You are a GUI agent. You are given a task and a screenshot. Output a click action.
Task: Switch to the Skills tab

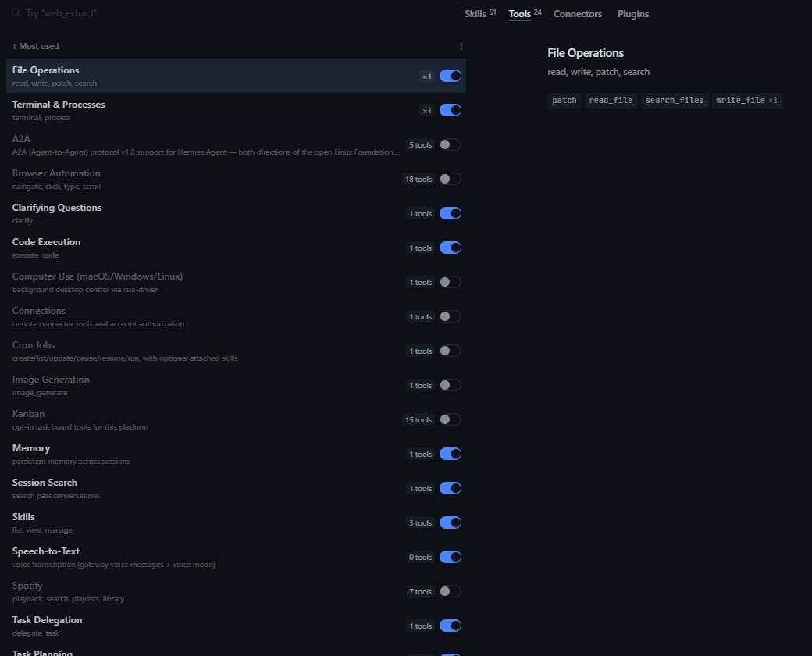(x=480, y=14)
